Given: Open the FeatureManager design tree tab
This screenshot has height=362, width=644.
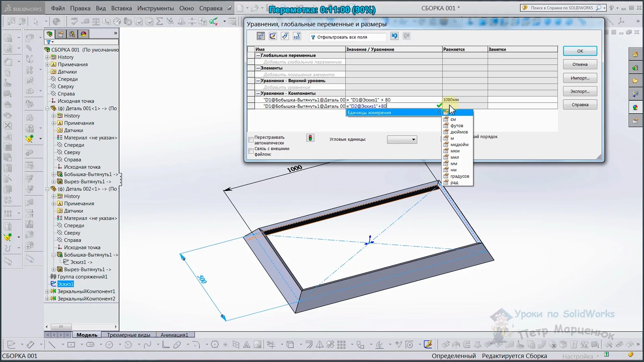Looking at the screenshot, I should 50,34.
